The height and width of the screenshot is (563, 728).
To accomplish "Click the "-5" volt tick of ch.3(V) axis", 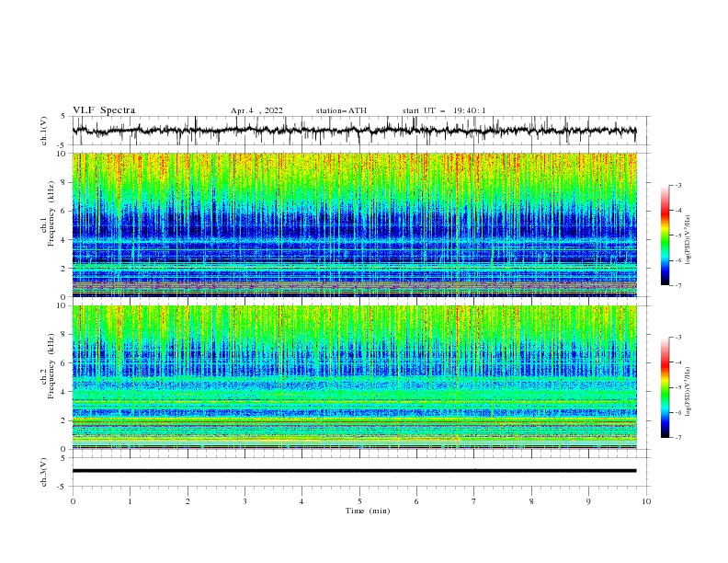I will [62, 487].
